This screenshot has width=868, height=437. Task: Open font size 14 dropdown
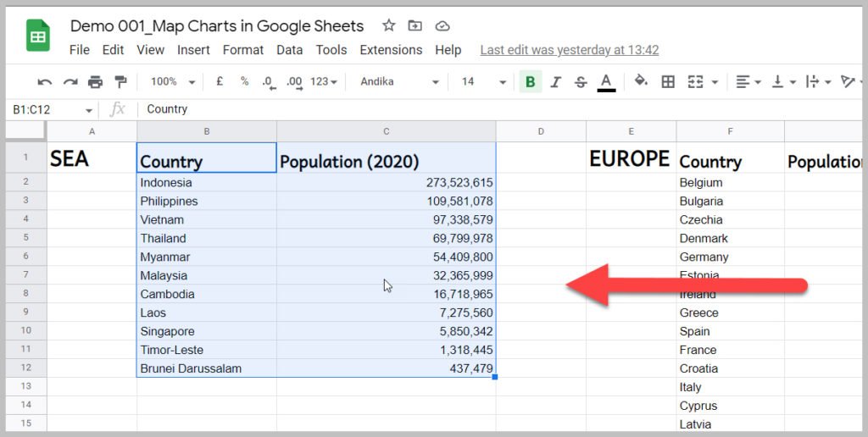pyautogui.click(x=484, y=82)
